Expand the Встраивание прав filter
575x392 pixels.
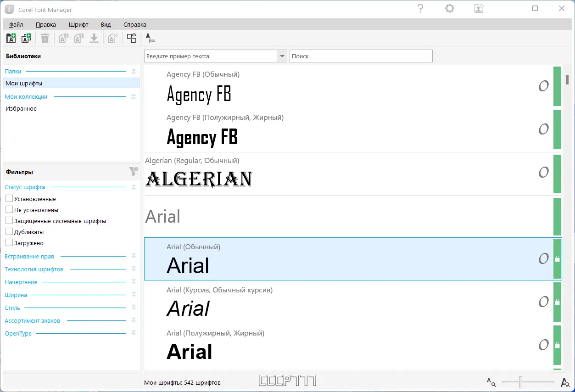134,256
